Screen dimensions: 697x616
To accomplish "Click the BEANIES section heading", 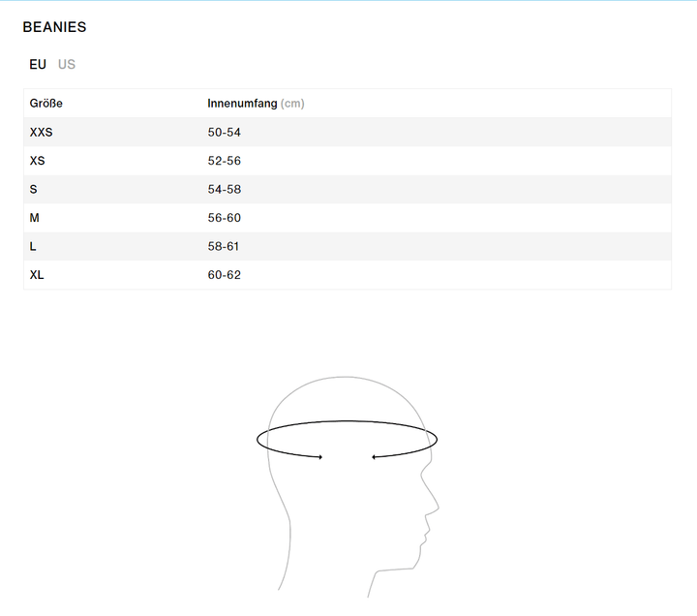I will (54, 27).
